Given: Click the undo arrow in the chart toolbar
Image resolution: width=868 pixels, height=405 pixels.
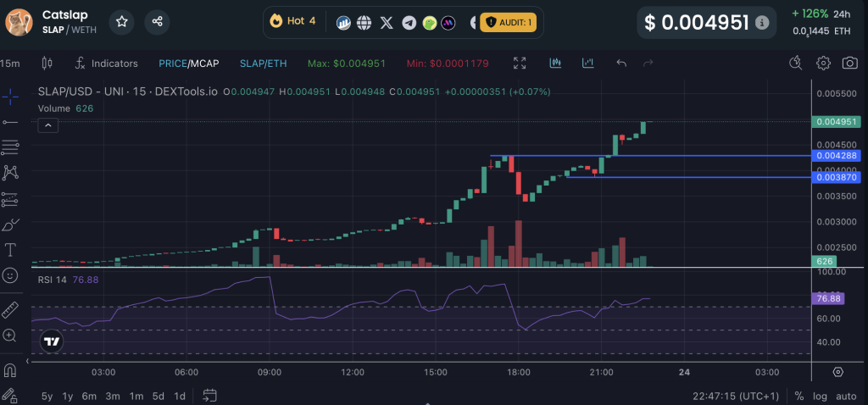Looking at the screenshot, I should coord(621,64).
